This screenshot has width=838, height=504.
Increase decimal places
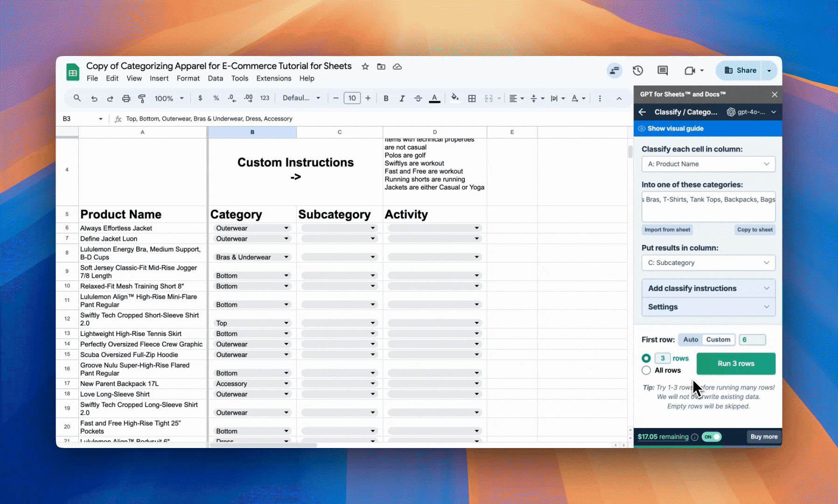click(248, 98)
